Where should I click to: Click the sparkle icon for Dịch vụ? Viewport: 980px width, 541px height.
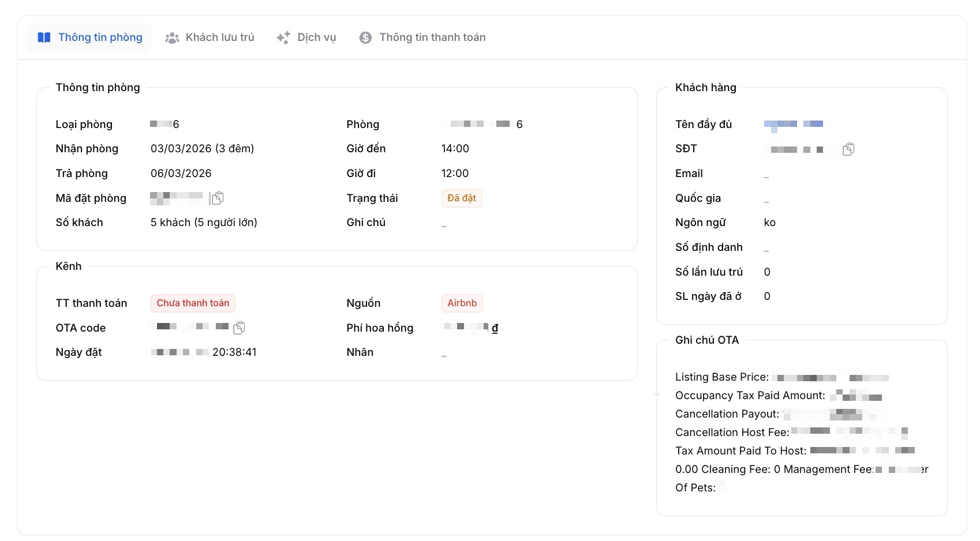tap(283, 38)
